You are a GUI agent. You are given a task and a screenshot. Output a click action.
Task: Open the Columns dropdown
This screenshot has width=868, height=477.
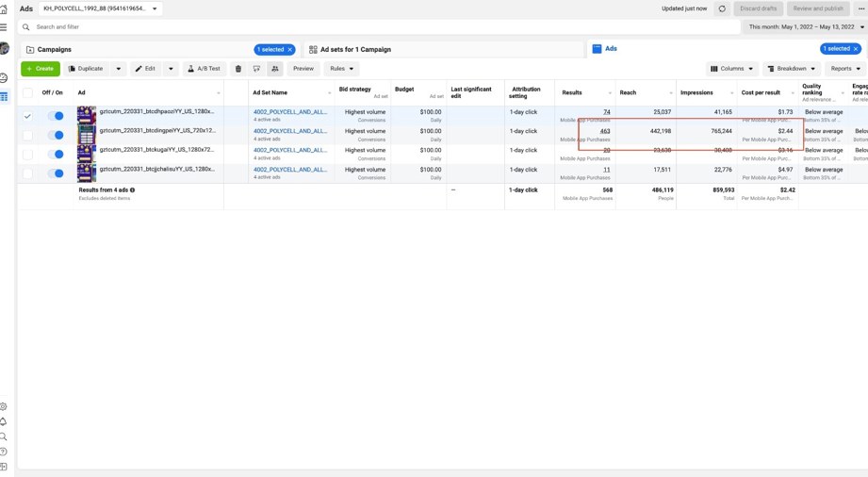pos(732,69)
